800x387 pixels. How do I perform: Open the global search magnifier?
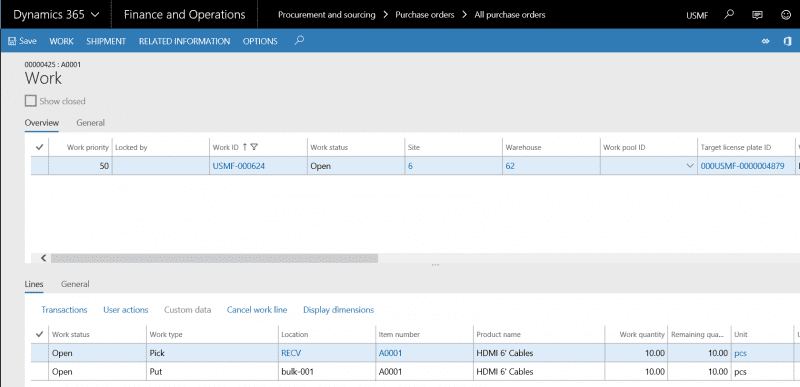coord(729,14)
